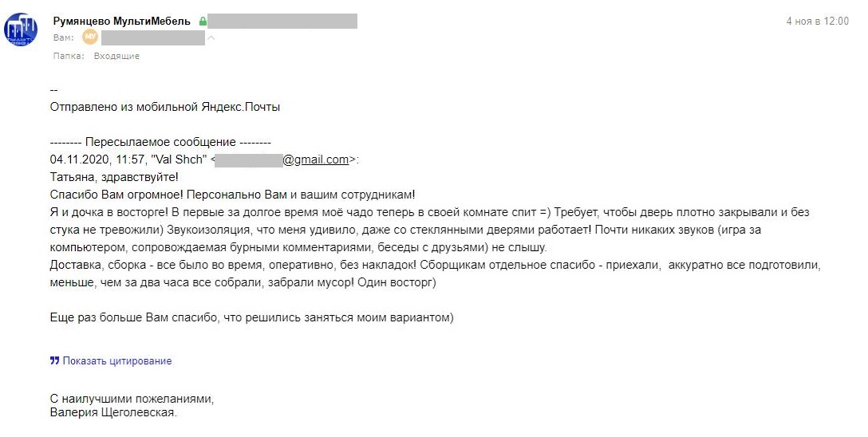The height and width of the screenshot is (437, 868).
Task: Click the green lock security icon
Action: pos(203,22)
